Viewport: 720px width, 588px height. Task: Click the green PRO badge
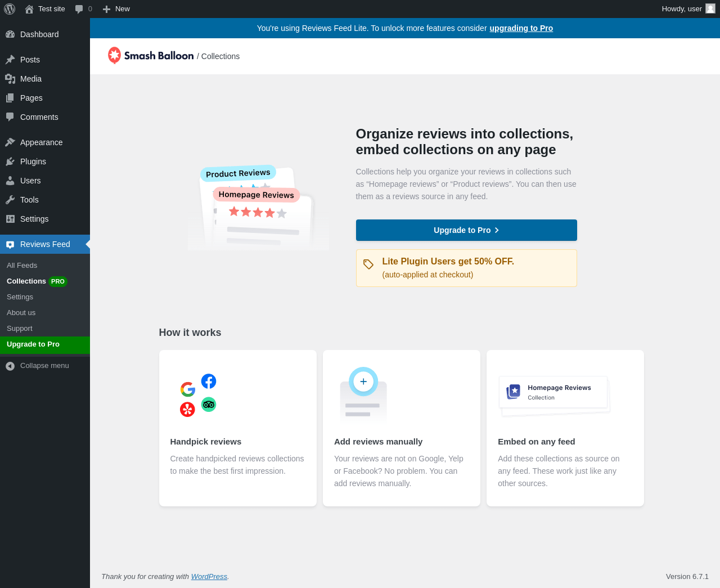click(58, 281)
